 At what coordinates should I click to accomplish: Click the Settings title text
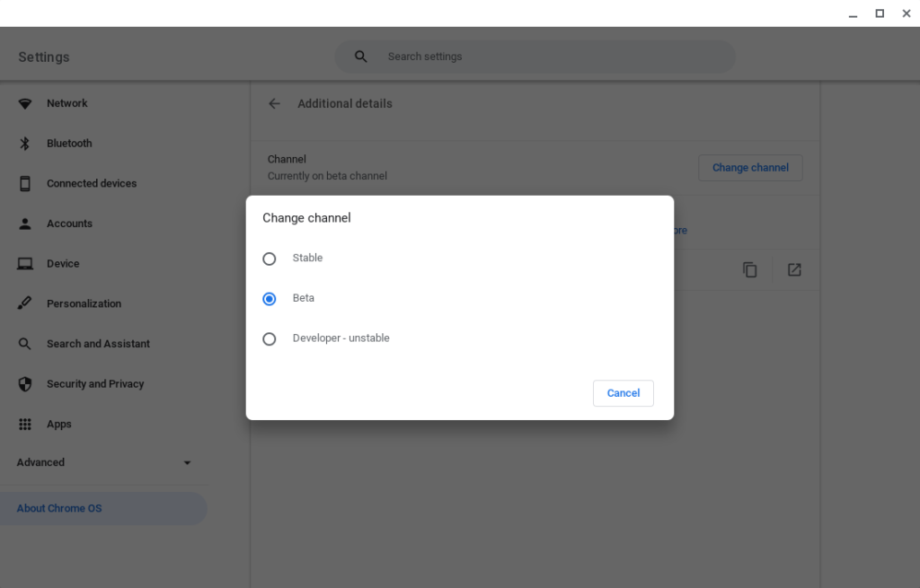pyautogui.click(x=44, y=57)
